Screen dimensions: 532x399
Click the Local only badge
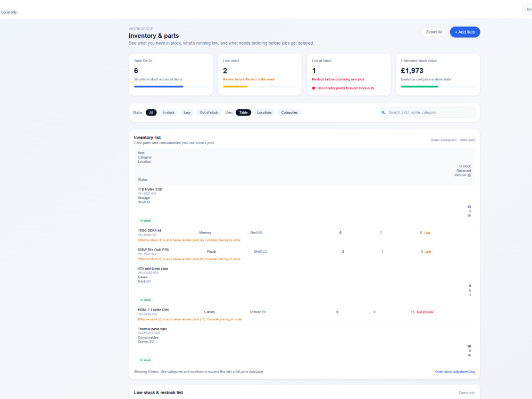[x=9, y=12]
